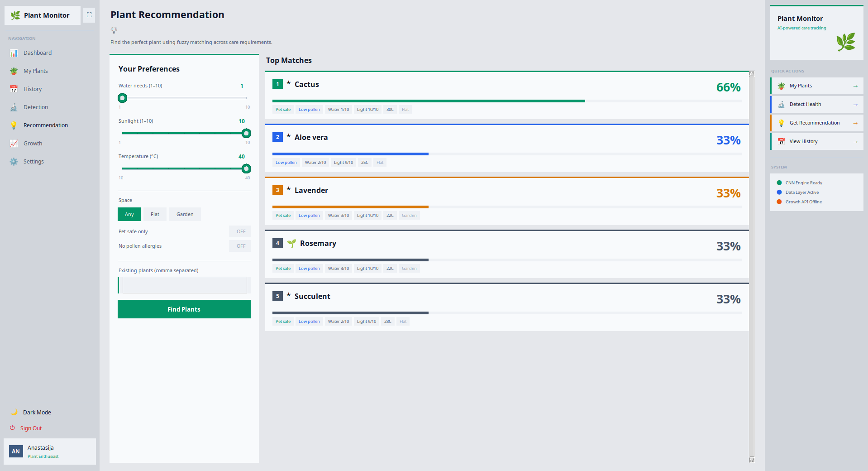Click the Cactus rank 1 badge

tap(277, 84)
